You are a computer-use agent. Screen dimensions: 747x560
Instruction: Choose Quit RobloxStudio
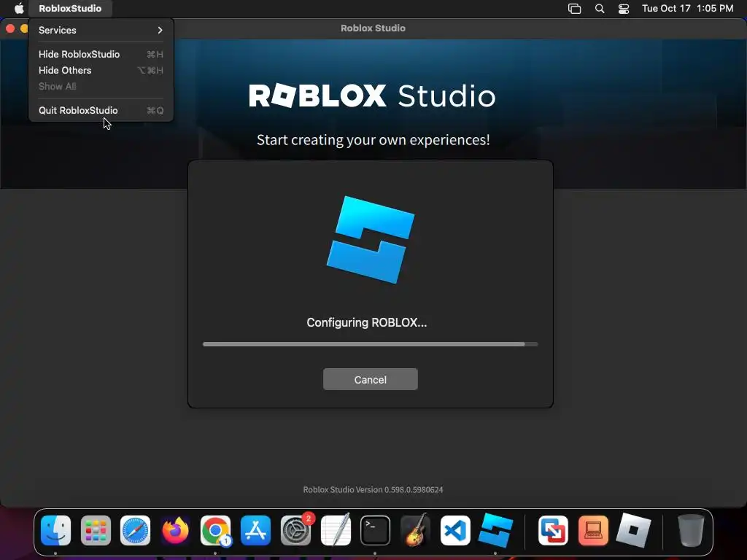tap(101, 111)
